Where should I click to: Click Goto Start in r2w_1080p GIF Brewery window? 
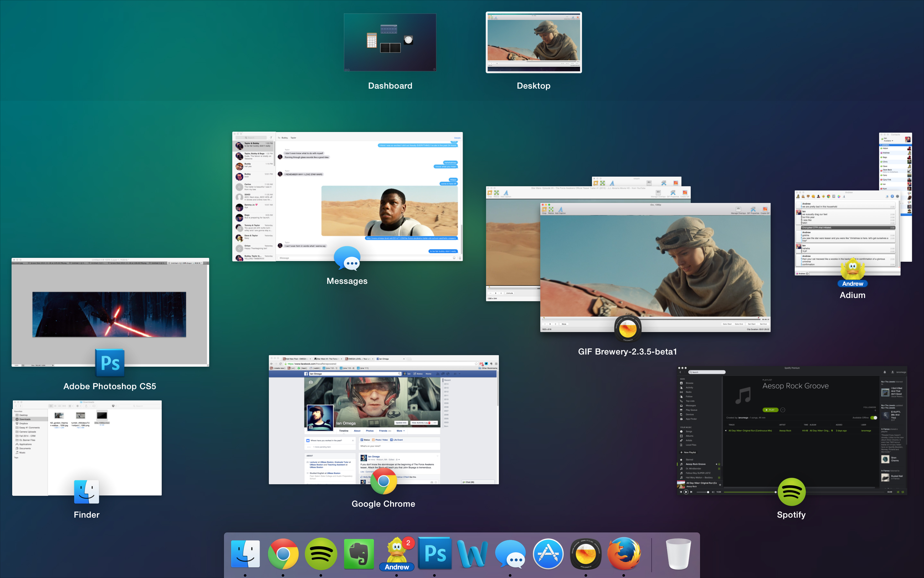(x=727, y=324)
